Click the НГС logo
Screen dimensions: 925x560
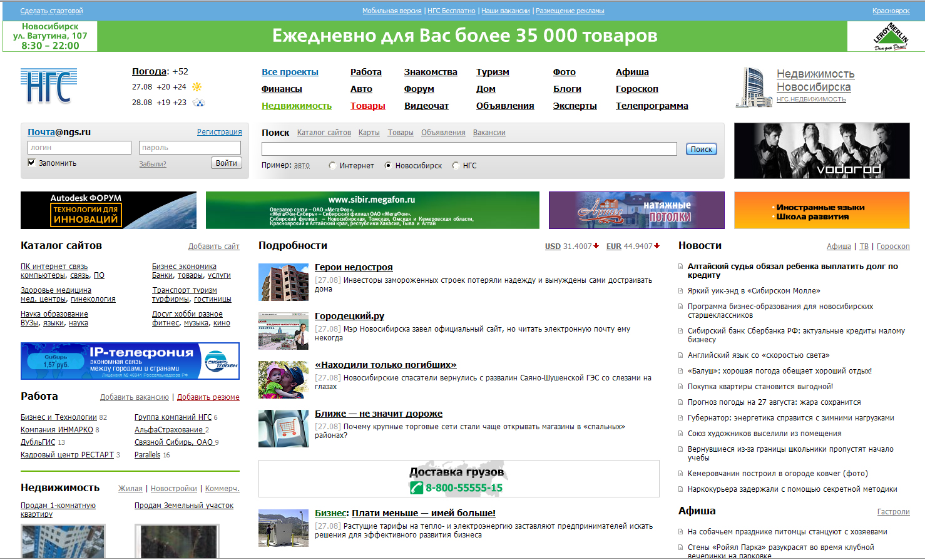(49, 86)
